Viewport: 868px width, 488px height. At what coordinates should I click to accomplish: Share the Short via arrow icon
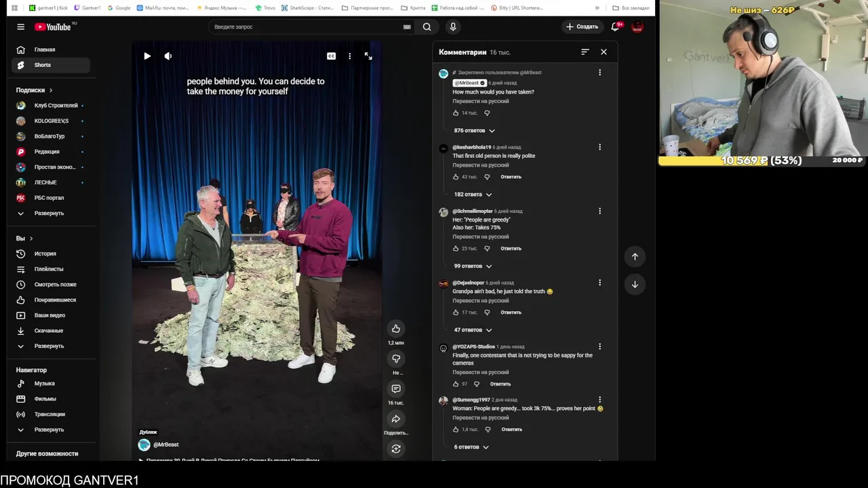click(396, 419)
